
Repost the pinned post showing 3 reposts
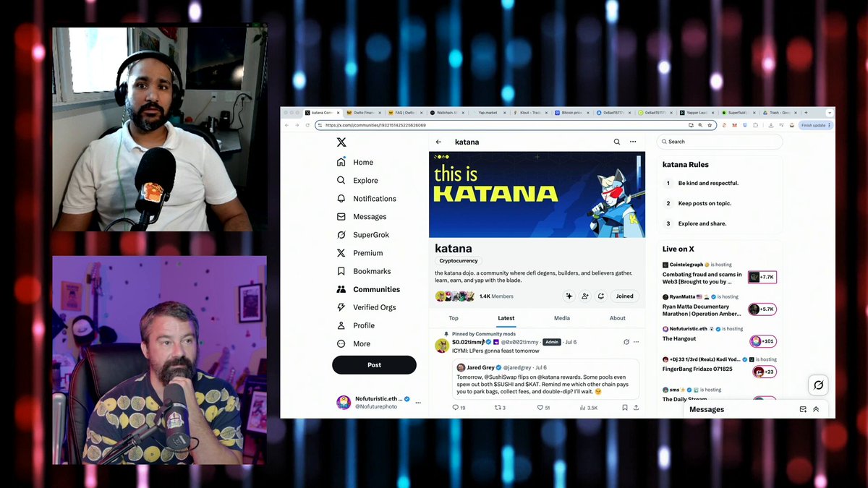(500, 408)
